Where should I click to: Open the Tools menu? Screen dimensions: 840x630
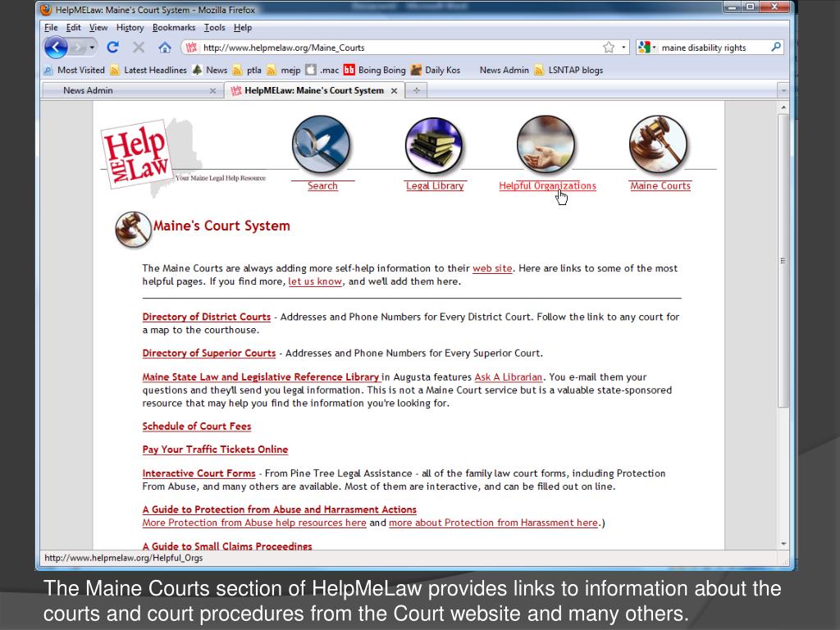pyautogui.click(x=214, y=27)
